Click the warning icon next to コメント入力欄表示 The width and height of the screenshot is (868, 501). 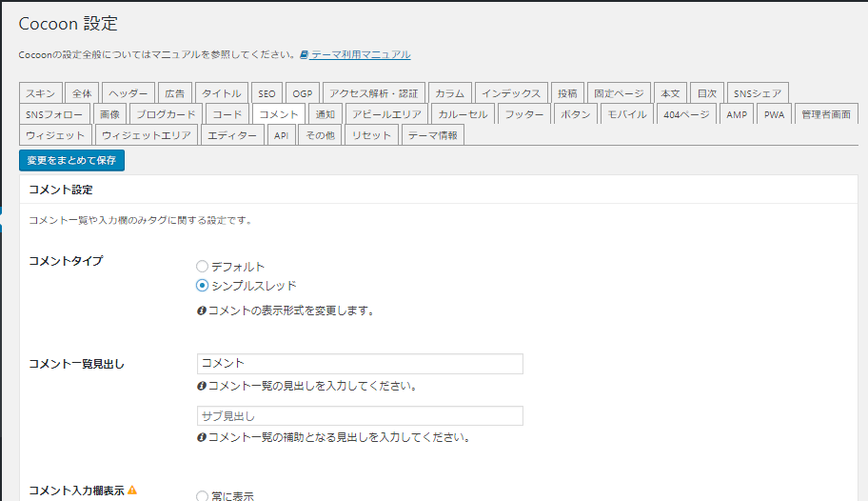(132, 490)
